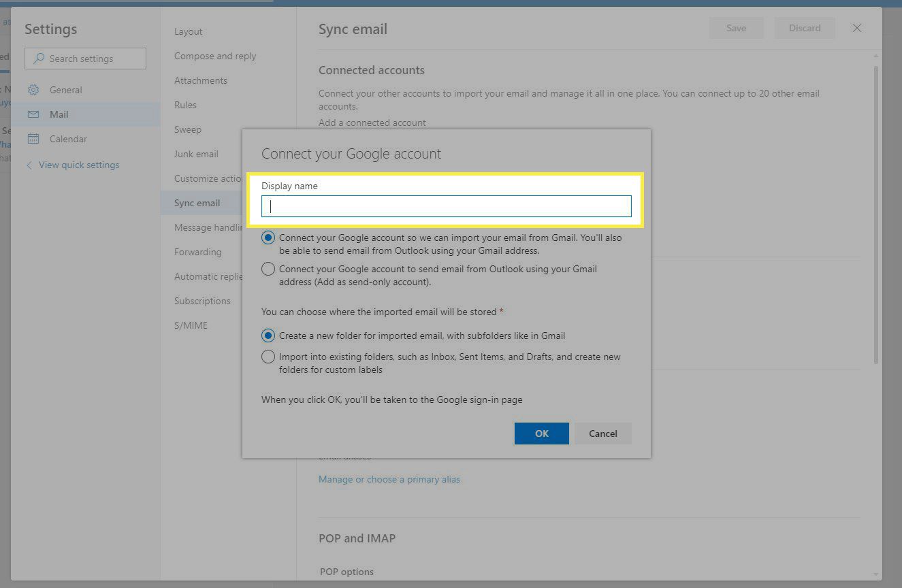Click the back chevron beside View quick settings
This screenshot has width=902, height=588.
pyautogui.click(x=29, y=165)
